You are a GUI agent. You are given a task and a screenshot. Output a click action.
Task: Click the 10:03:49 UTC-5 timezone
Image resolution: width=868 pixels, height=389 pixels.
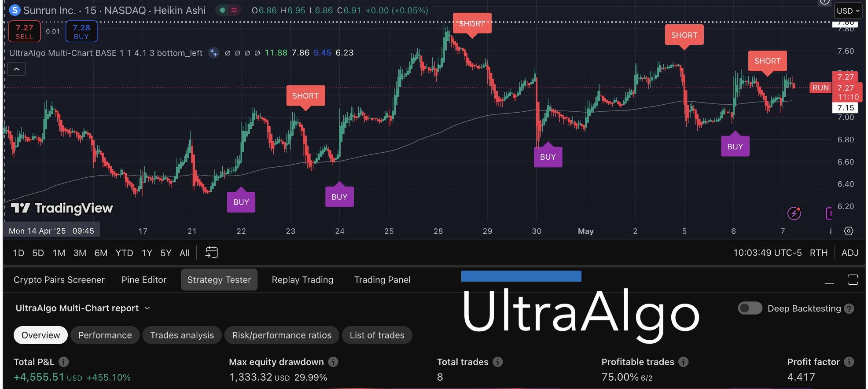coord(767,253)
